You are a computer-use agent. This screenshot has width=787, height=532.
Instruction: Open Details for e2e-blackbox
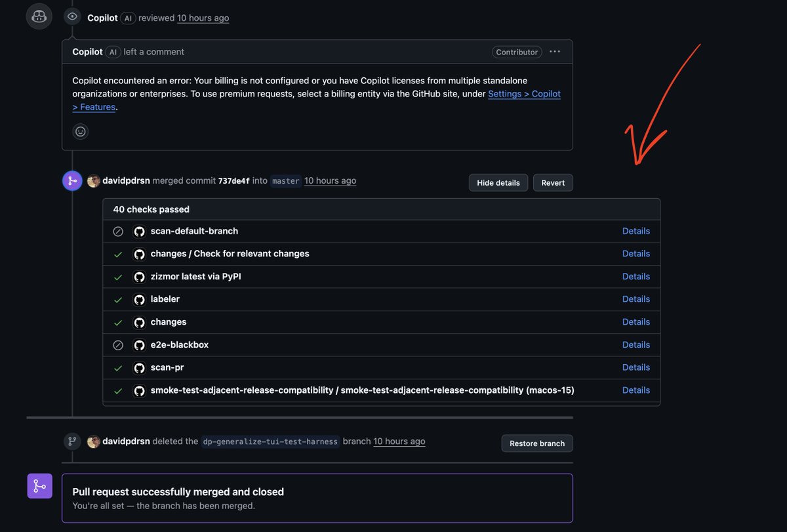click(636, 344)
